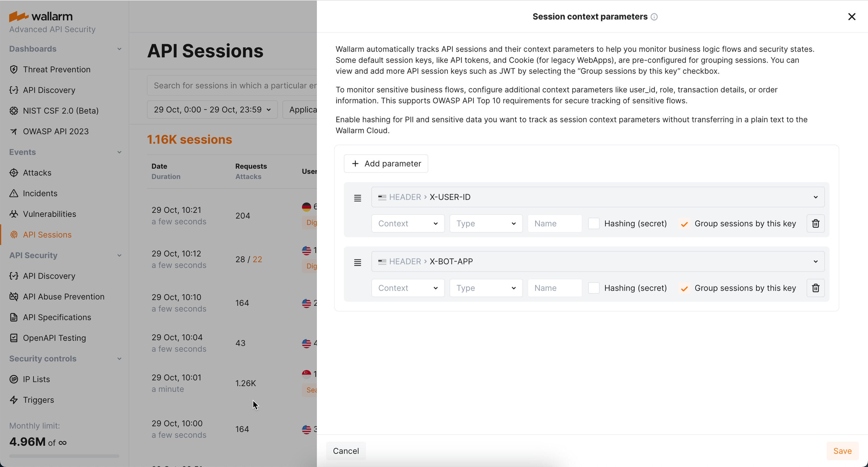
Task: Close the Session context parameters panel
Action: coord(851,17)
